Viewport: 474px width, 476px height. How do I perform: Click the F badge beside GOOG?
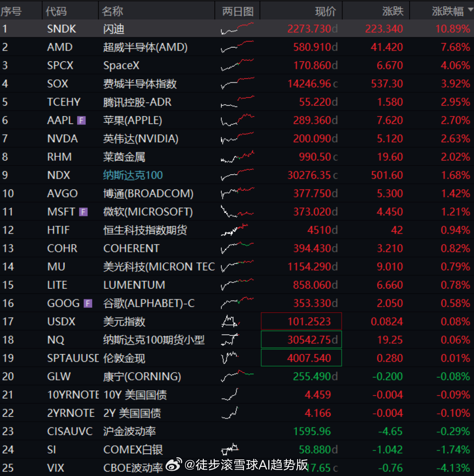click(x=88, y=303)
